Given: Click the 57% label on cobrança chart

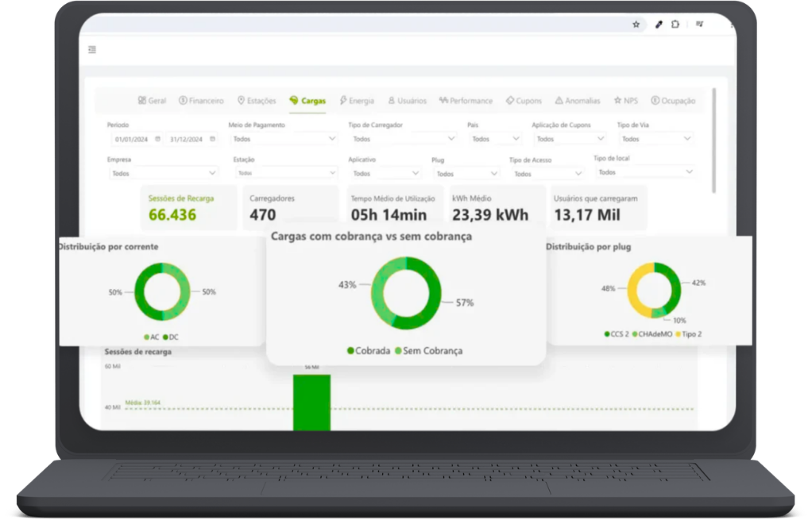Looking at the screenshot, I should [x=465, y=302].
